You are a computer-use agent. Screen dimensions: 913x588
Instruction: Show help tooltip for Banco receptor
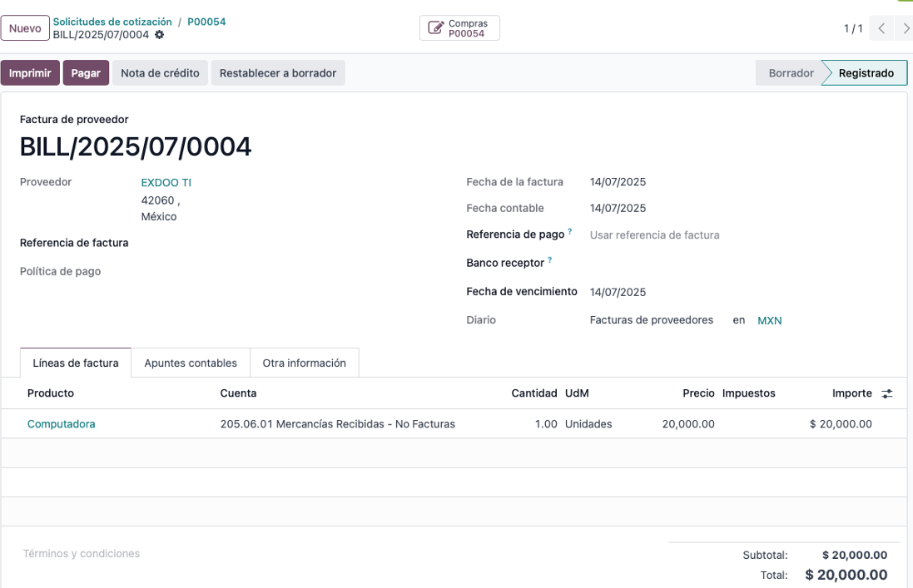[x=549, y=260]
